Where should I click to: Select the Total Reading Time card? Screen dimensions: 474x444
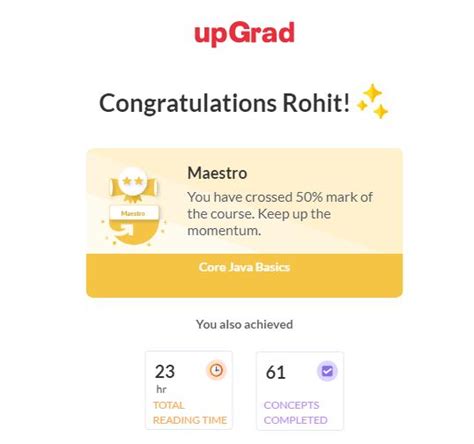(x=189, y=390)
